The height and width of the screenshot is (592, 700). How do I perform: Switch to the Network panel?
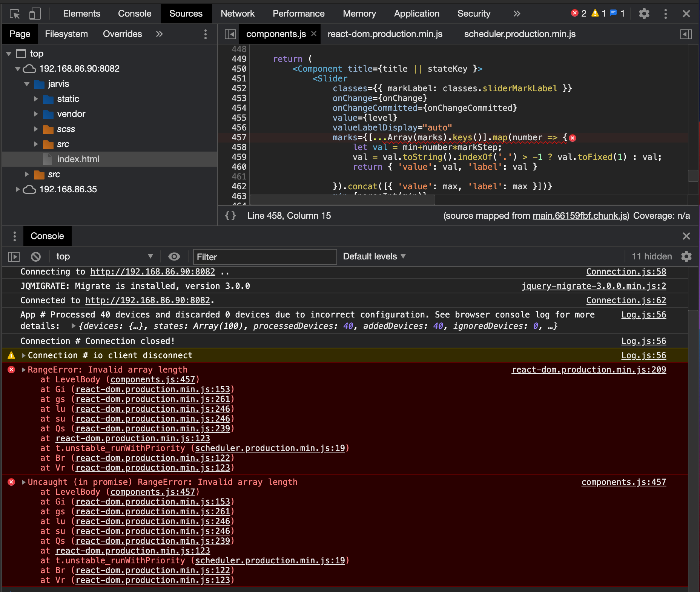point(238,14)
